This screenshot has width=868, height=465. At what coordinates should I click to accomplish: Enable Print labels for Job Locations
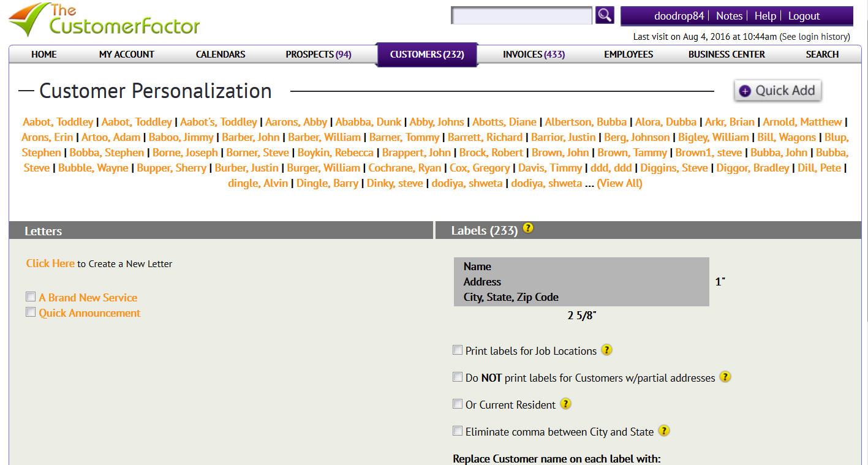click(x=458, y=350)
